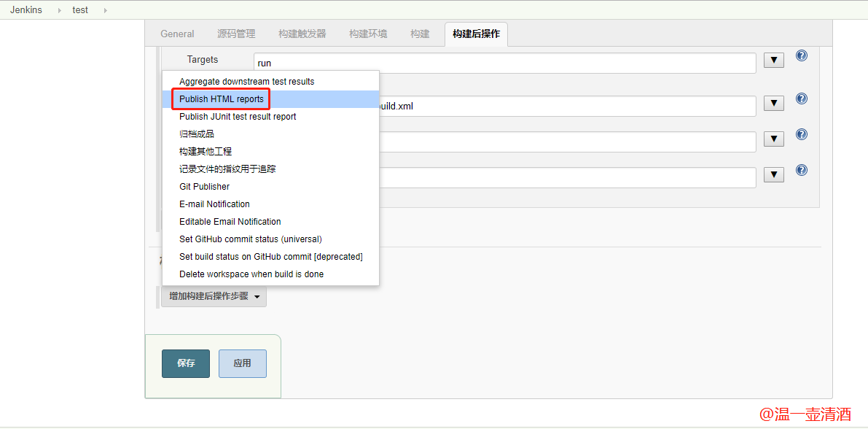Choose 构建其他工程 menu entry
Image resolution: width=868 pixels, height=429 pixels.
[270, 151]
